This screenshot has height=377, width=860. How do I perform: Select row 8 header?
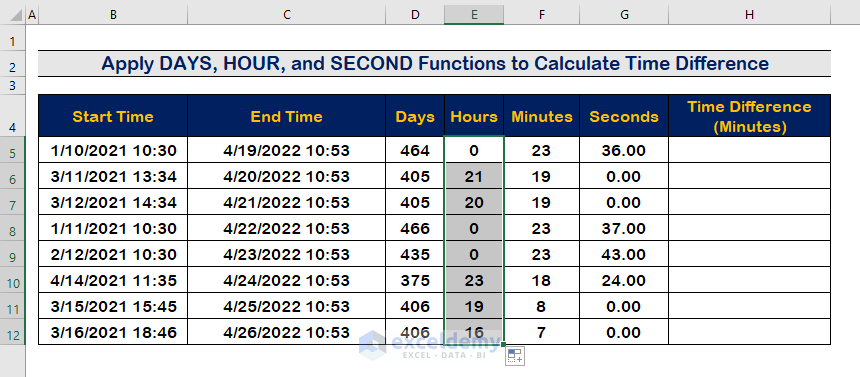[x=13, y=228]
